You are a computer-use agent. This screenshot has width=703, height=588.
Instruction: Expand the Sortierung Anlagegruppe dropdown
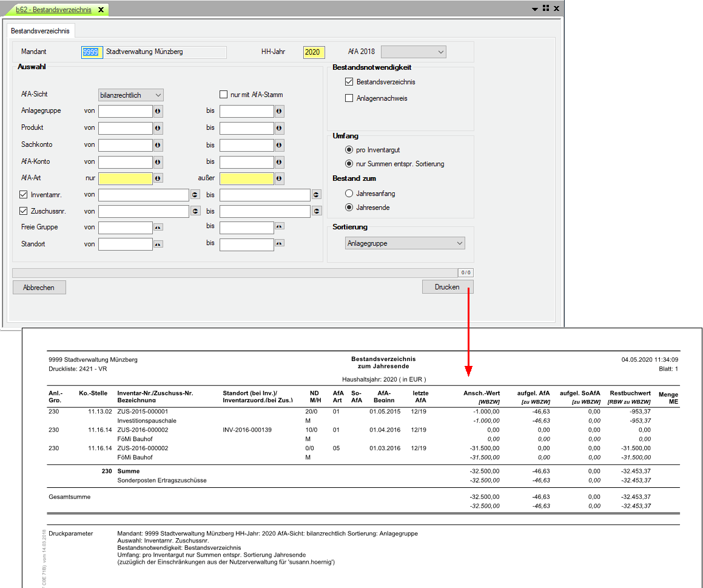point(405,243)
